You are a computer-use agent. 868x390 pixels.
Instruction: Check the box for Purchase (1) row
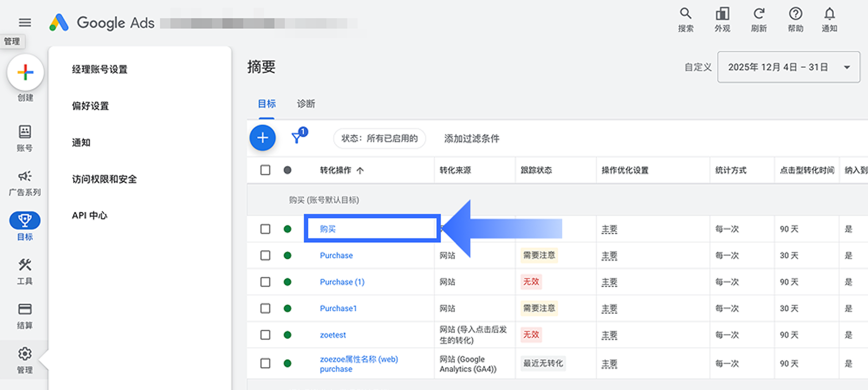click(x=265, y=282)
